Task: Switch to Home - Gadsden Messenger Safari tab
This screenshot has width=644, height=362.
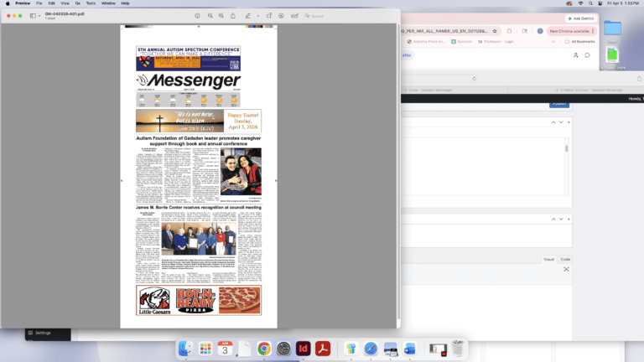Action: [x=428, y=90]
